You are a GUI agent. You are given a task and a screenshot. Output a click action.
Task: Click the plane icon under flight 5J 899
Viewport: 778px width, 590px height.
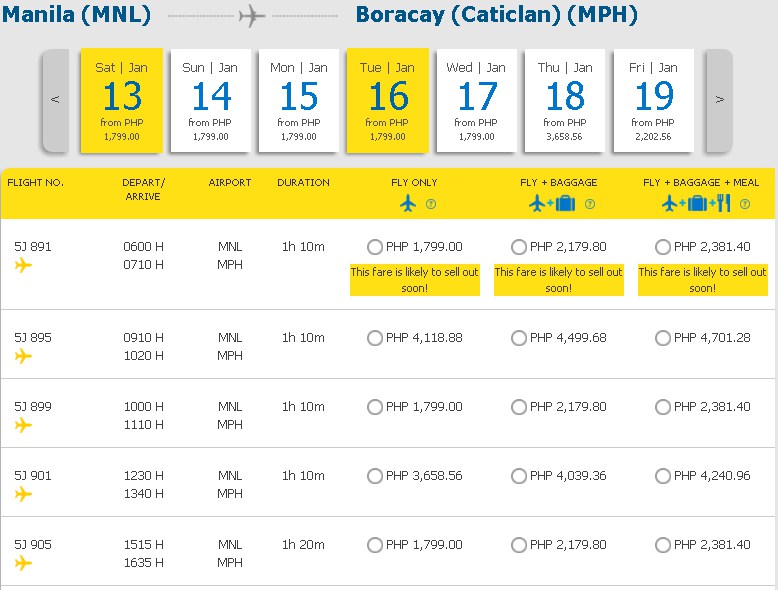(x=23, y=425)
